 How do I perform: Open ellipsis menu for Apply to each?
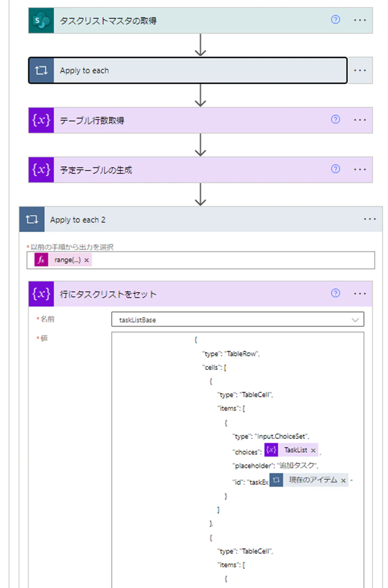coord(360,70)
